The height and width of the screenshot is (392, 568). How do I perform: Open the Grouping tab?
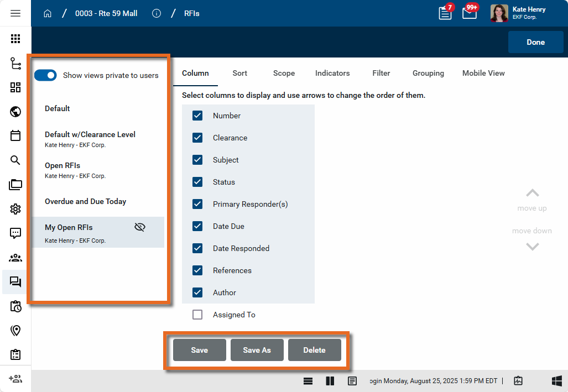coord(428,73)
